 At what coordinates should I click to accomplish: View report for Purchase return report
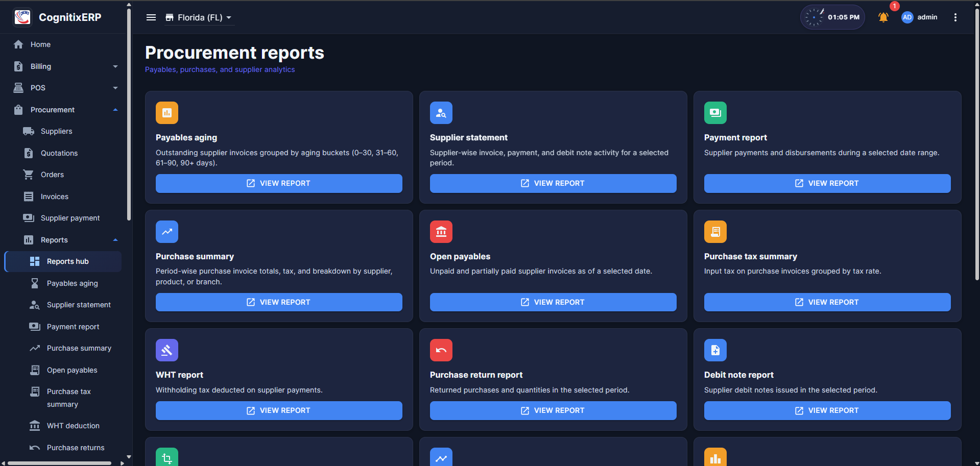point(553,410)
